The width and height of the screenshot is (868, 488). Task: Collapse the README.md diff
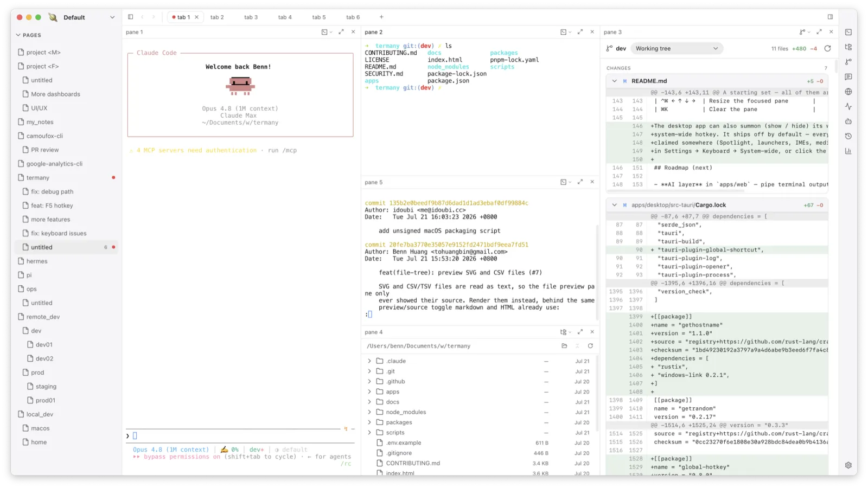pos(614,81)
